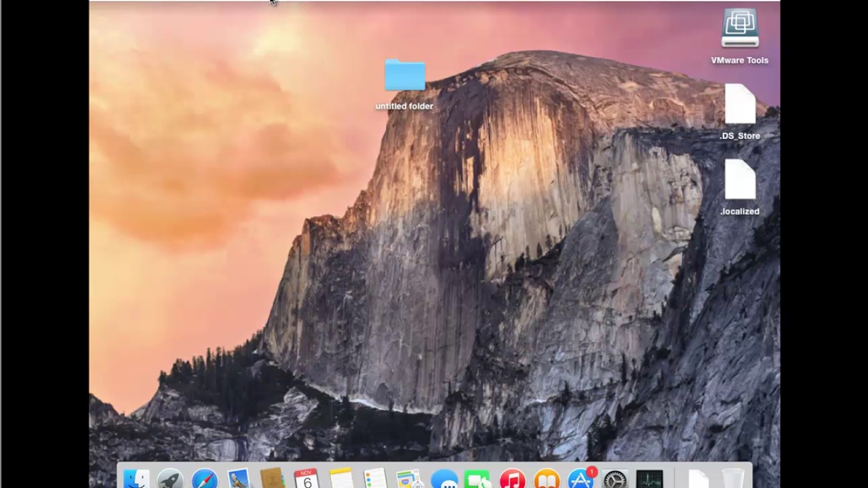Open App Store icon with badge
868x488 pixels.
(581, 479)
